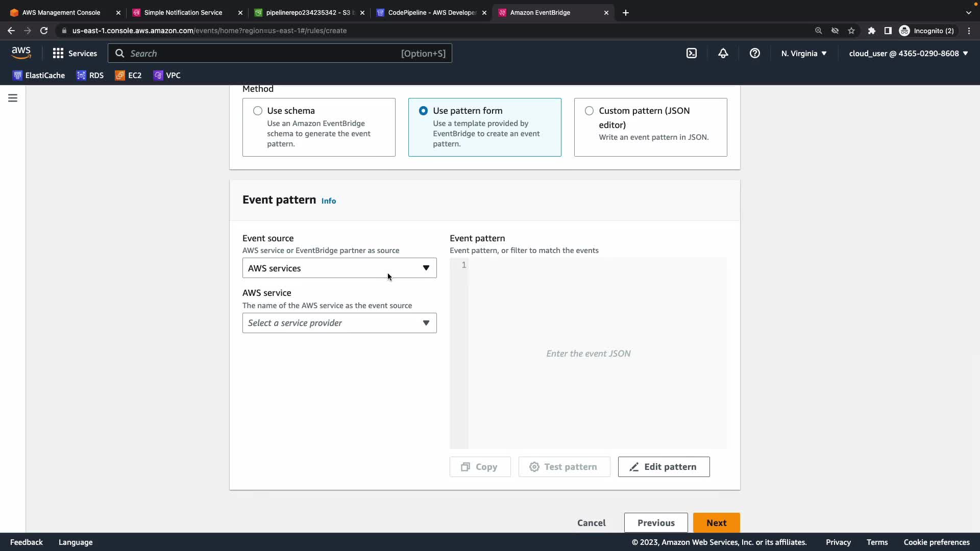Switch to Simple Notification Service tab
Screen dimensions: 980x551
pos(183,12)
